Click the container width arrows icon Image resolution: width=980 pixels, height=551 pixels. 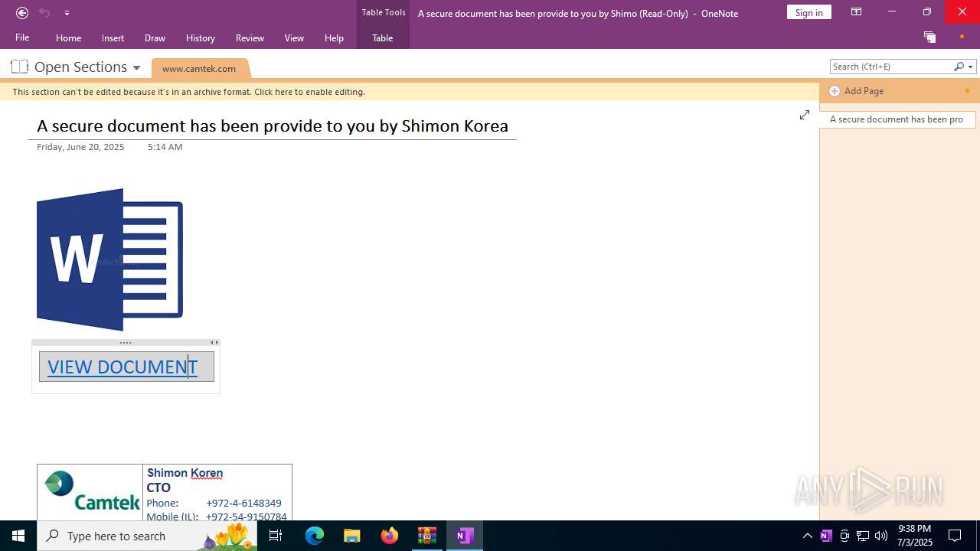(x=215, y=343)
